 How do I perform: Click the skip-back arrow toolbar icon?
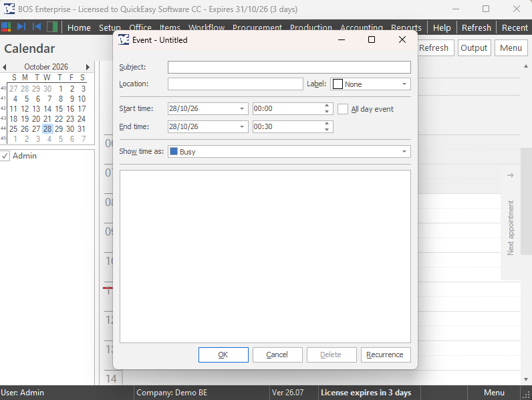click(x=37, y=27)
